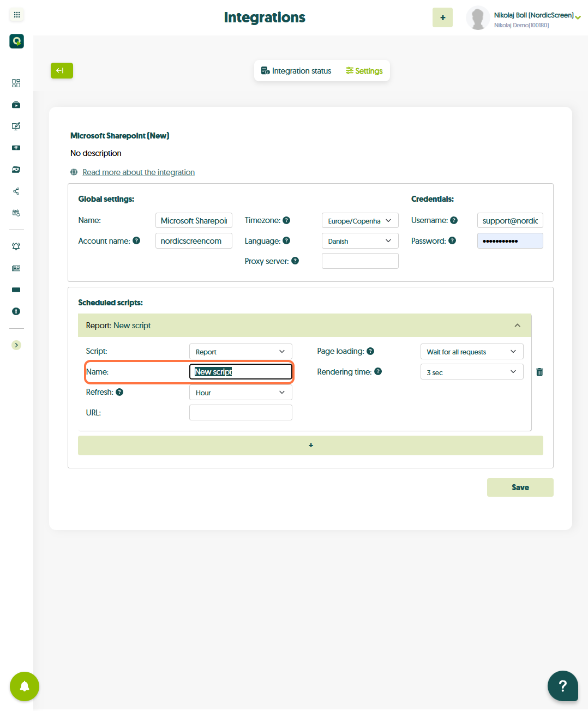Open the Script Report dropdown
Screen dimensions: 588x711
(241, 351)
